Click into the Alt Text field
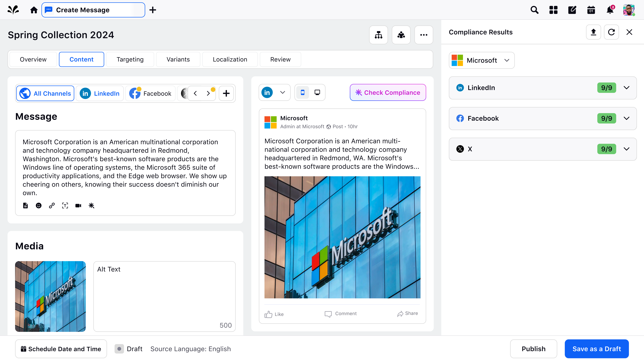 (164, 296)
